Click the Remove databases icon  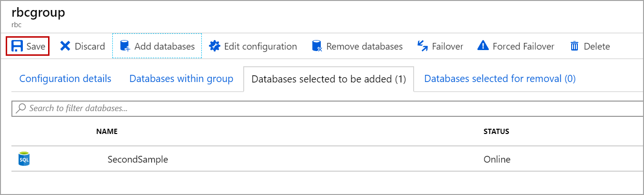click(317, 46)
